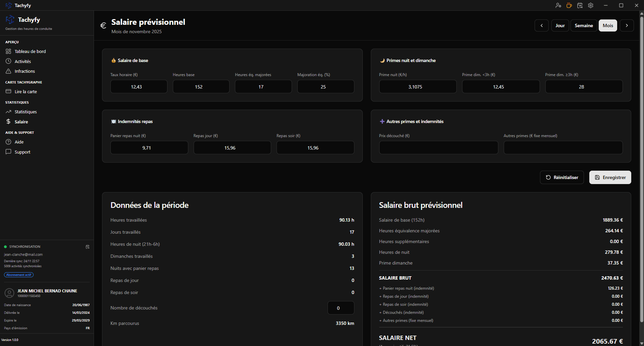Open the Support chat bubble icon
This screenshot has height=346, width=644.
point(8,152)
